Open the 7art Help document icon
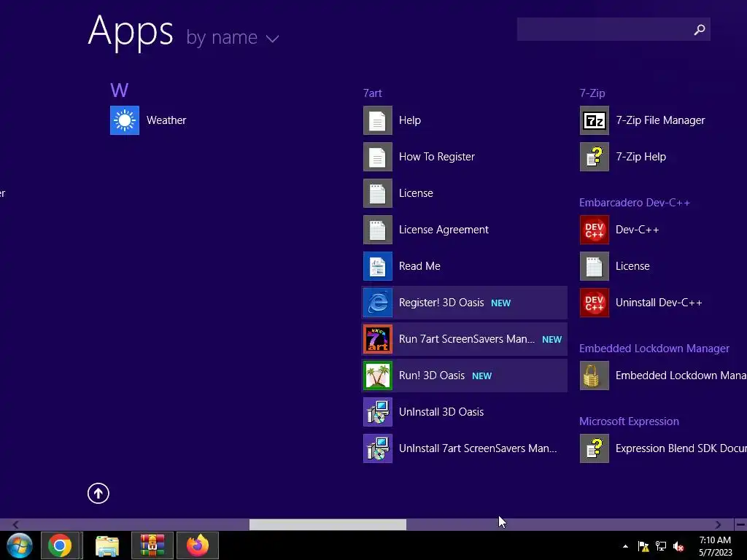 [377, 120]
